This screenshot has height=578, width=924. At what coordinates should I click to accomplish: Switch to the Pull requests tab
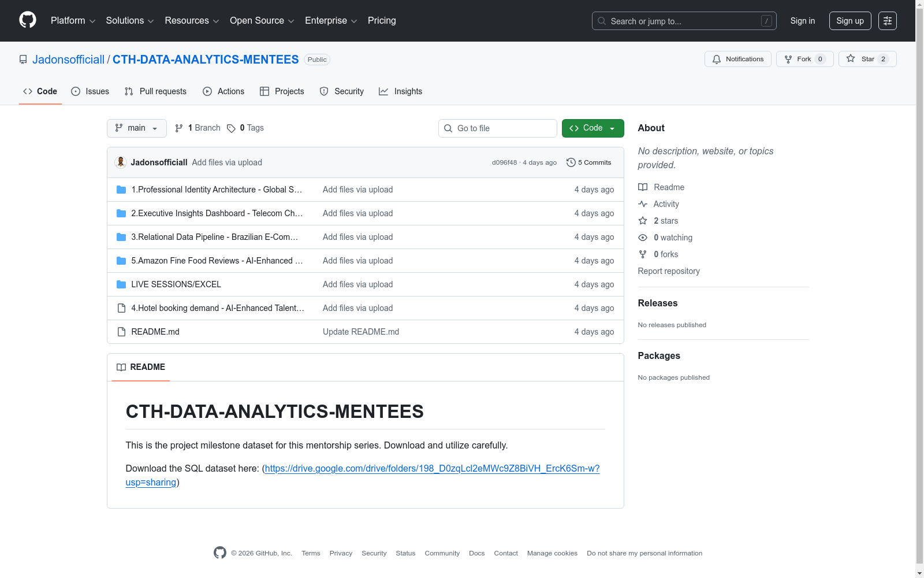155,91
